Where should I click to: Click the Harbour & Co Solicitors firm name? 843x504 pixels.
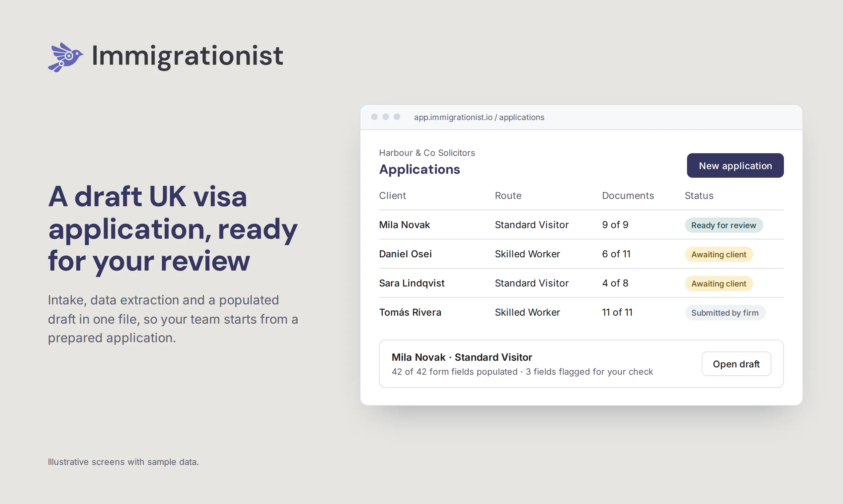click(x=426, y=153)
